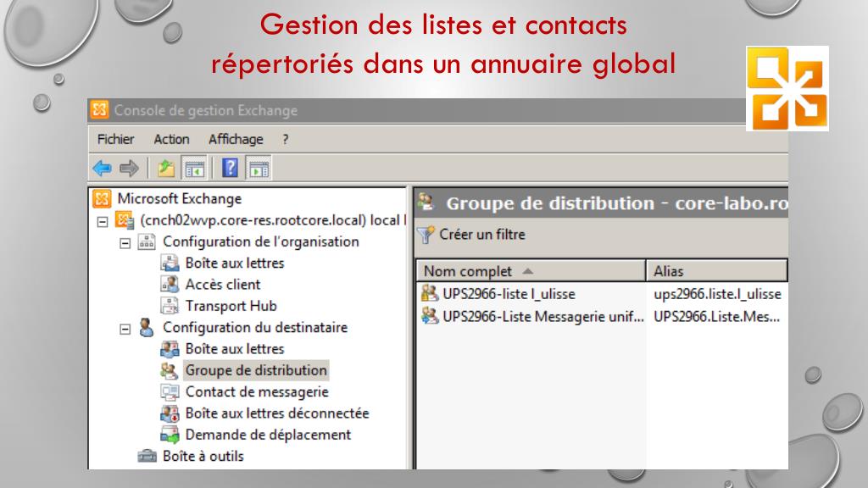
Task: Click the cnch02wvp server node icon
Action: 125,220
